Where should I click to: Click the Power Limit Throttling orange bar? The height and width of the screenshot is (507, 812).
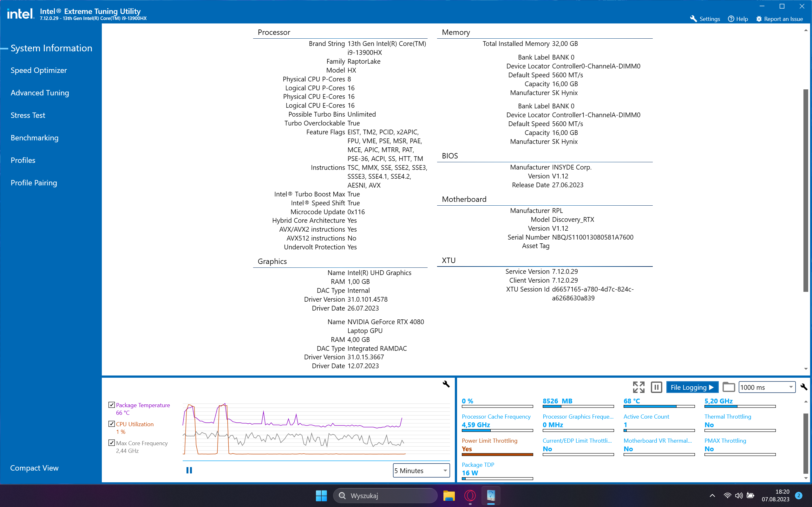click(x=497, y=455)
